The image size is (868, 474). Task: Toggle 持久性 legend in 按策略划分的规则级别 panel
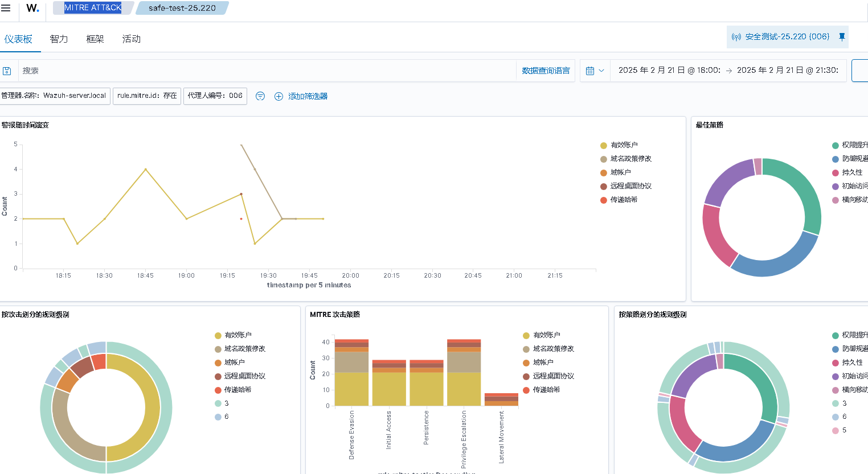[x=852, y=362]
